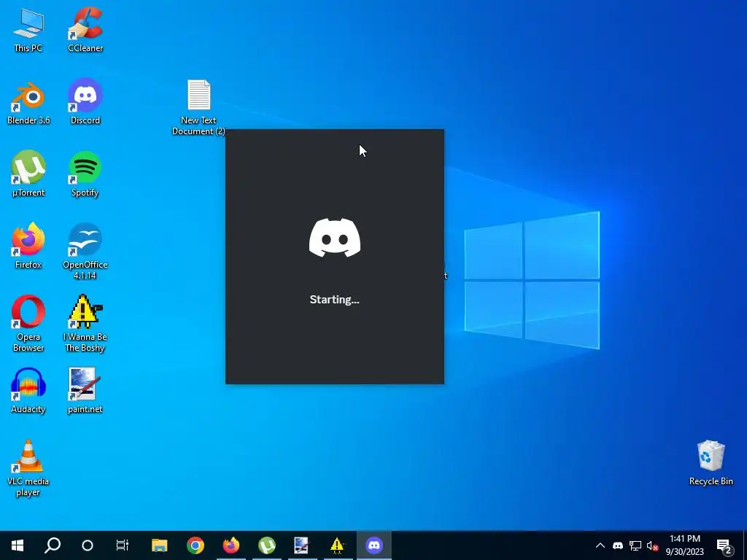Open the clock showing 1:41 PM

coord(684,545)
